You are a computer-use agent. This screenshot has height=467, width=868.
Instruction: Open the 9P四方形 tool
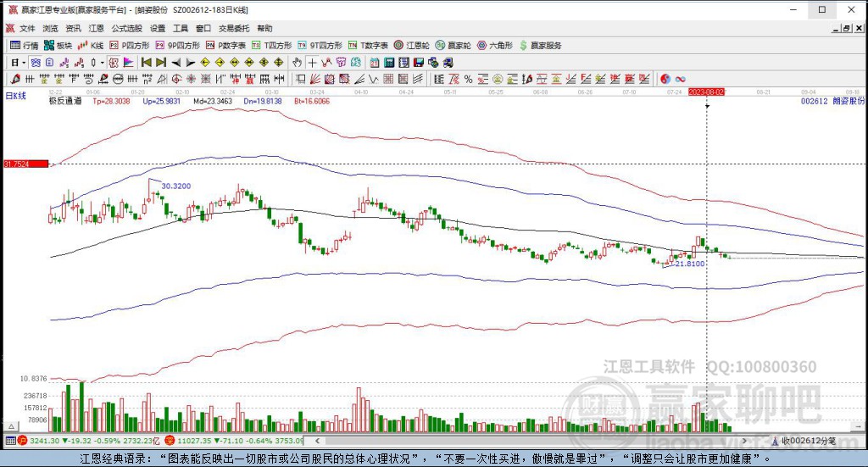point(178,46)
